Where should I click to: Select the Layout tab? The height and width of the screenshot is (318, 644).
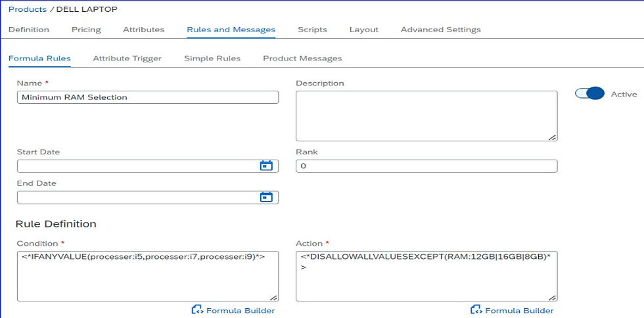point(363,30)
